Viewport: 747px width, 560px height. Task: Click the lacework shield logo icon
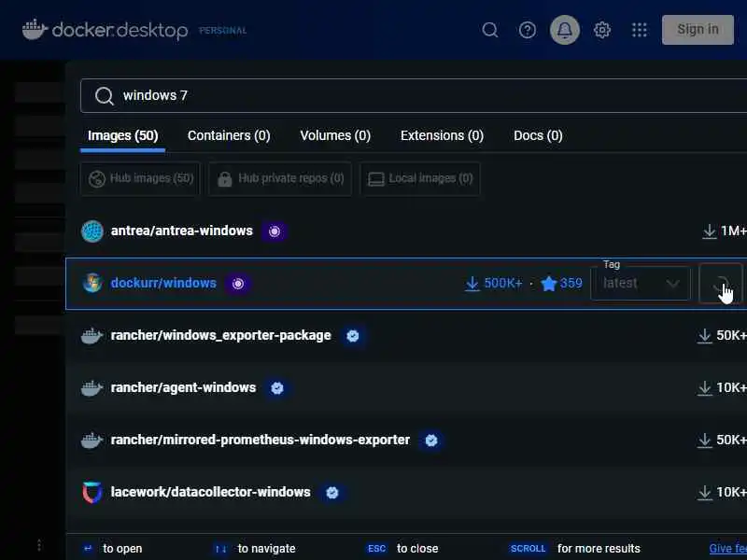point(92,493)
